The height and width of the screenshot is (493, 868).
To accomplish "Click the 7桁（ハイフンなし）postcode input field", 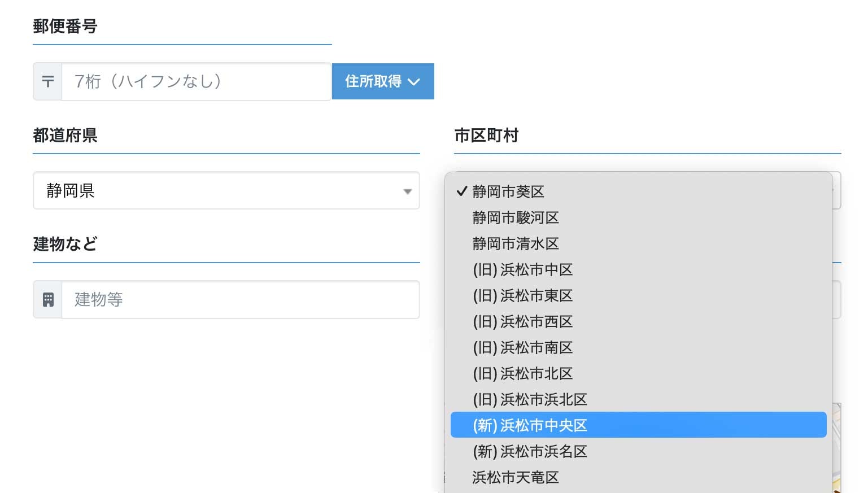I will [196, 81].
